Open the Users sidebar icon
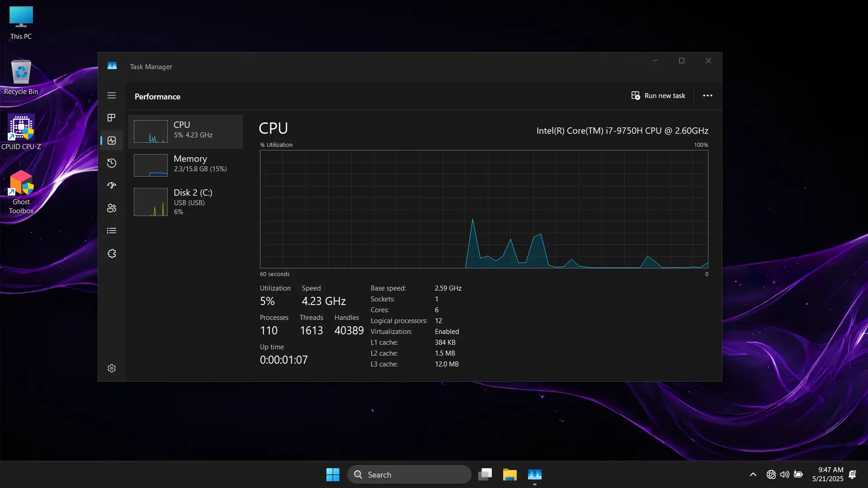Image resolution: width=868 pixels, height=488 pixels. tap(112, 208)
